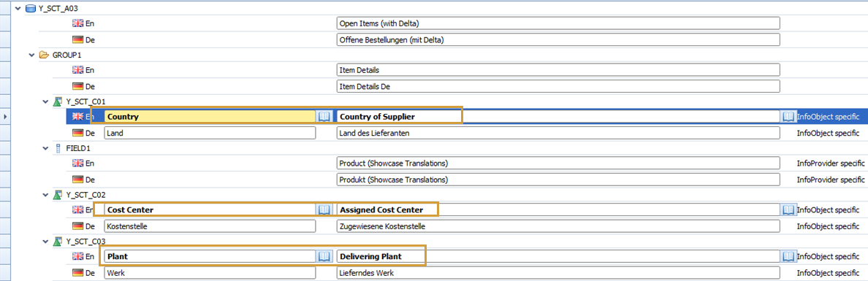Click the book icon beside Country of Supplier
The height and width of the screenshot is (281, 868).
click(788, 117)
